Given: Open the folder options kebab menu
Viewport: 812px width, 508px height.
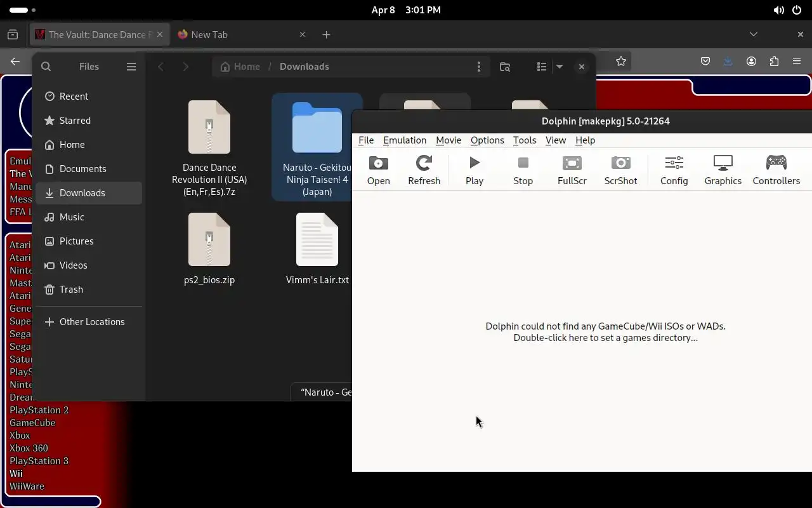Looking at the screenshot, I should (479, 67).
